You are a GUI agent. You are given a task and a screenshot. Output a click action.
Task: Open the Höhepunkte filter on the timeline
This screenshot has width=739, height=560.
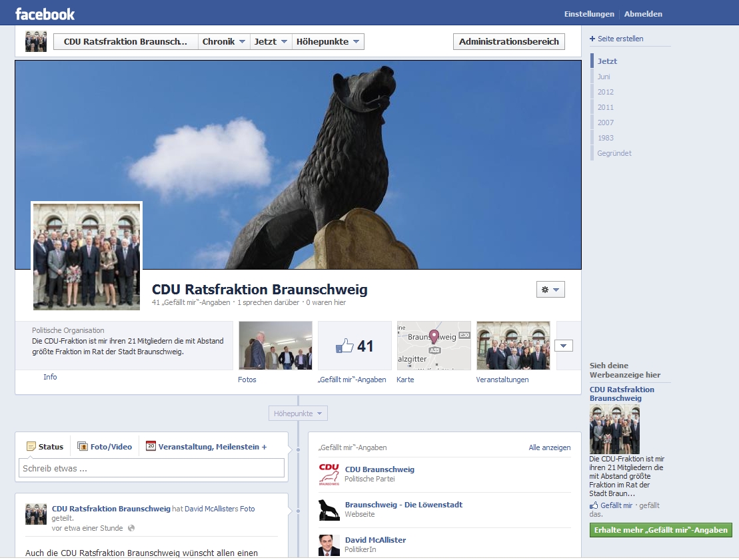(298, 413)
